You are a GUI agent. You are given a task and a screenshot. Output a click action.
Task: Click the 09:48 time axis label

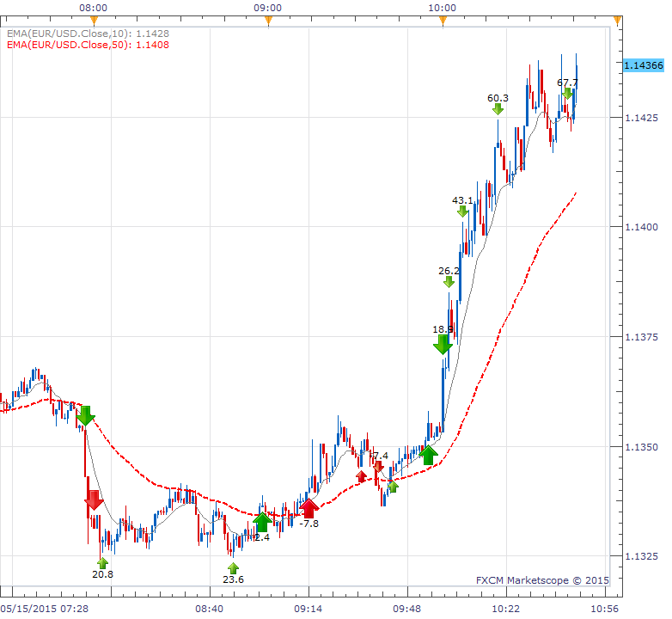click(x=407, y=609)
